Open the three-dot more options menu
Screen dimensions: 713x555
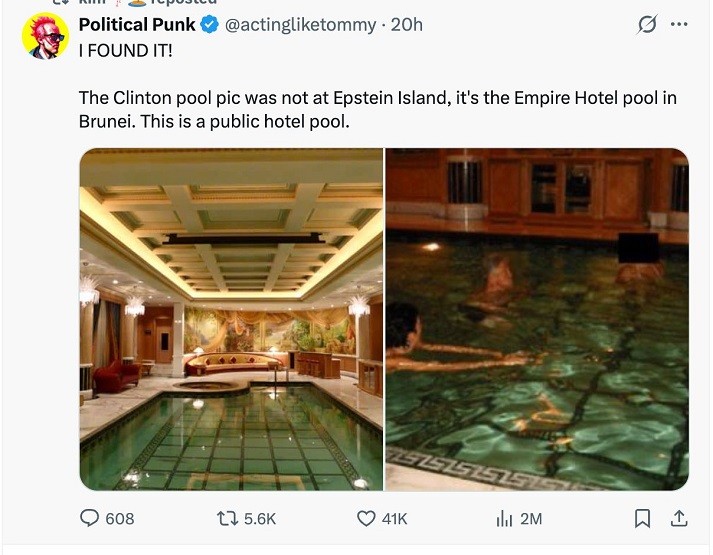[680, 25]
